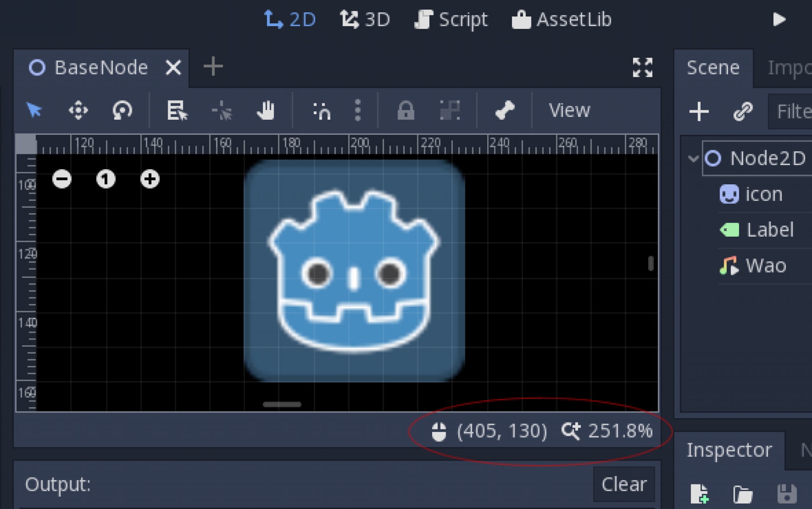Image resolution: width=812 pixels, height=509 pixels.
Task: Click the list-select tool icon
Action: tap(177, 110)
